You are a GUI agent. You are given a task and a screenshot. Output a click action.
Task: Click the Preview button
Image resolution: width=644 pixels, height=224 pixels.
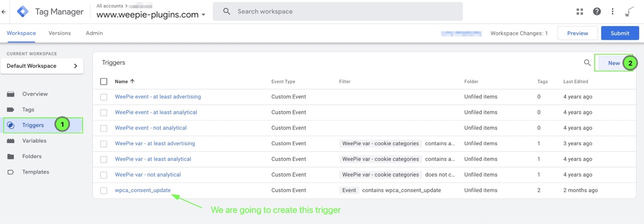pos(577,33)
